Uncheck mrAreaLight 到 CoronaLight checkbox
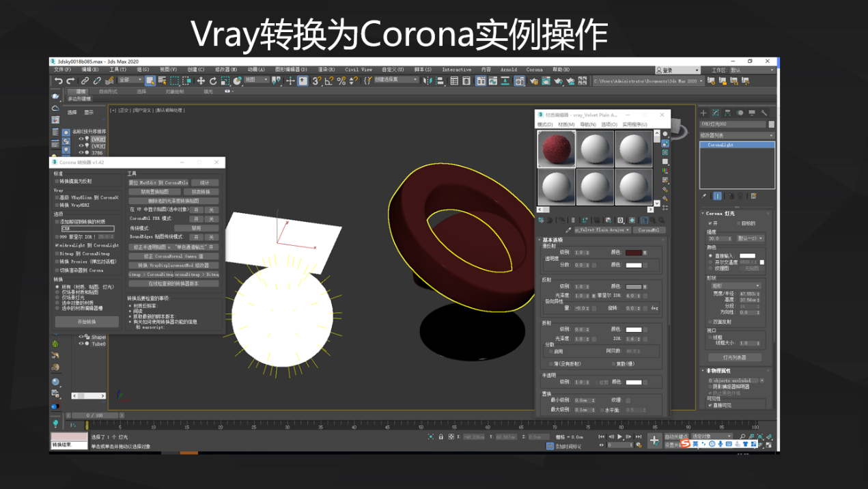The image size is (868, 489). click(x=57, y=245)
